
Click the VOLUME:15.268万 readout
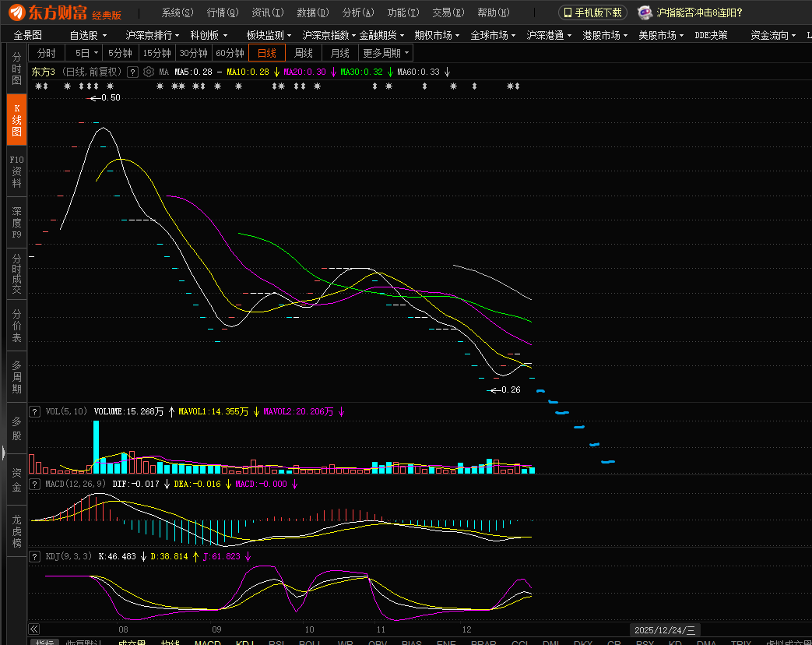pos(128,412)
